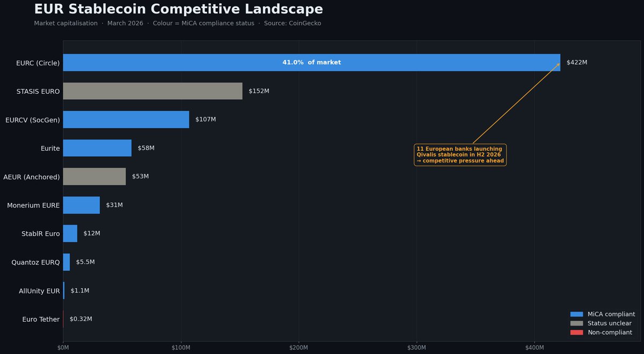Click the 'Quantoz EURQ' axis label
Screen dimensions: 644x354
click(x=35, y=262)
